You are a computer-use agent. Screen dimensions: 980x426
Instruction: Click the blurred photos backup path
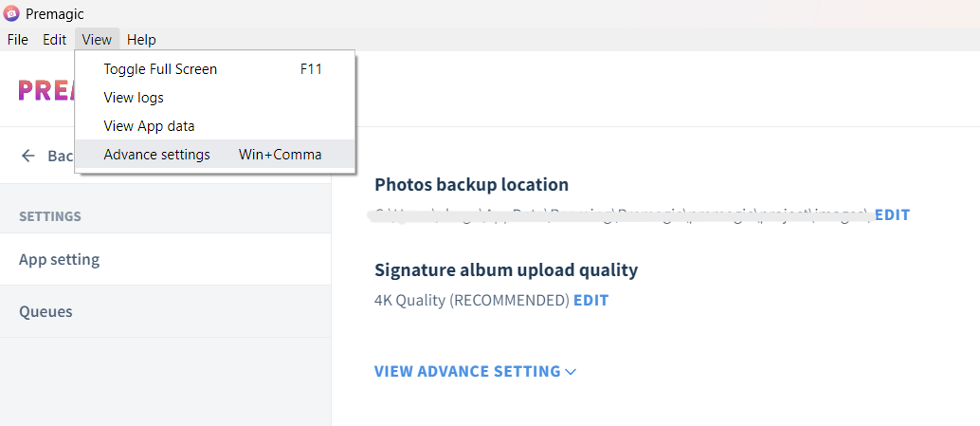point(621,215)
